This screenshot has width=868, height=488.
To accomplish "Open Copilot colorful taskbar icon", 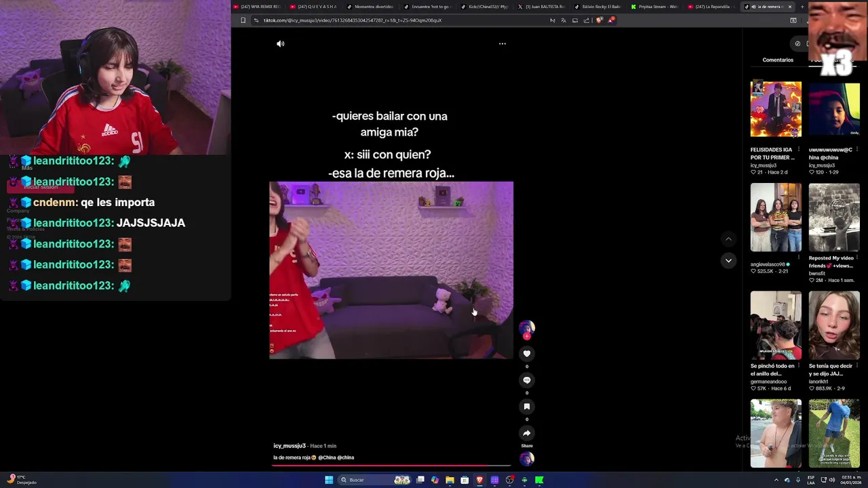I will point(435,480).
